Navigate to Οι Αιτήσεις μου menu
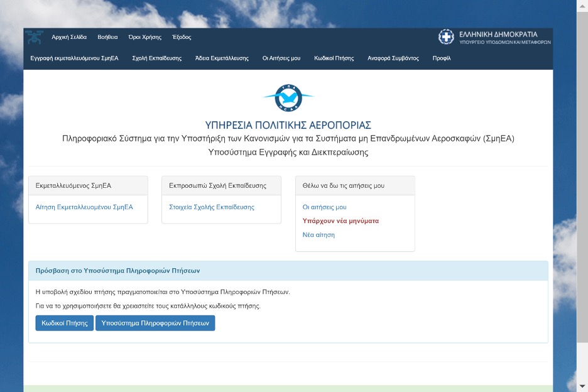This screenshot has width=588, height=392. click(281, 58)
